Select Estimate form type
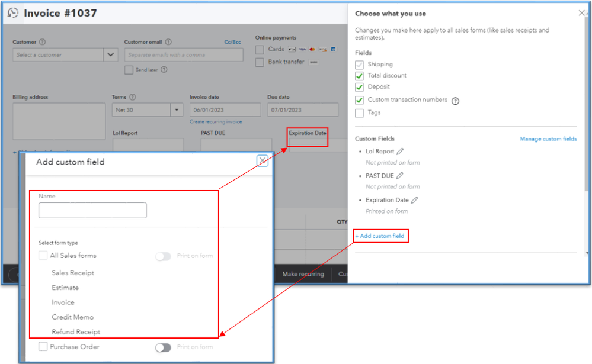This screenshot has height=364, width=592. (65, 288)
